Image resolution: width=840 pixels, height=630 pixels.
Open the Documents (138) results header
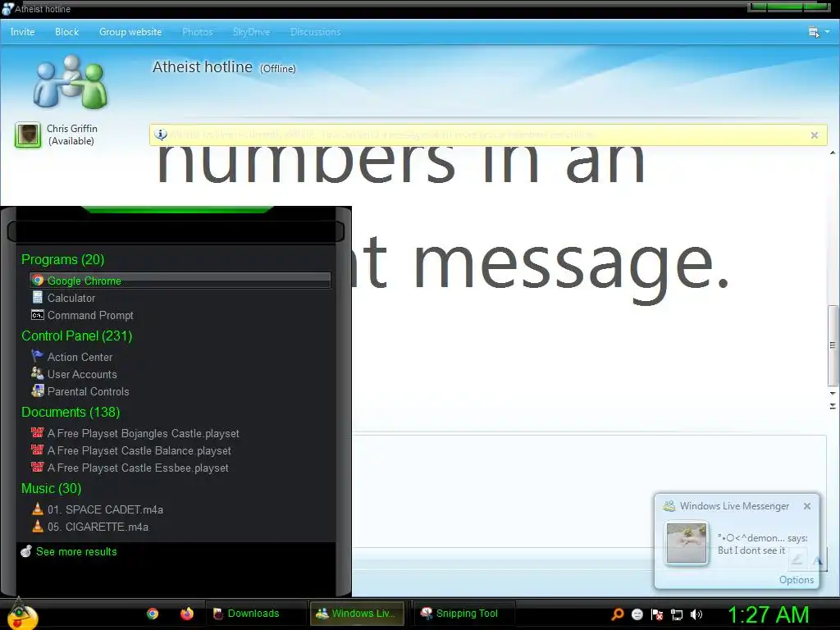click(71, 412)
